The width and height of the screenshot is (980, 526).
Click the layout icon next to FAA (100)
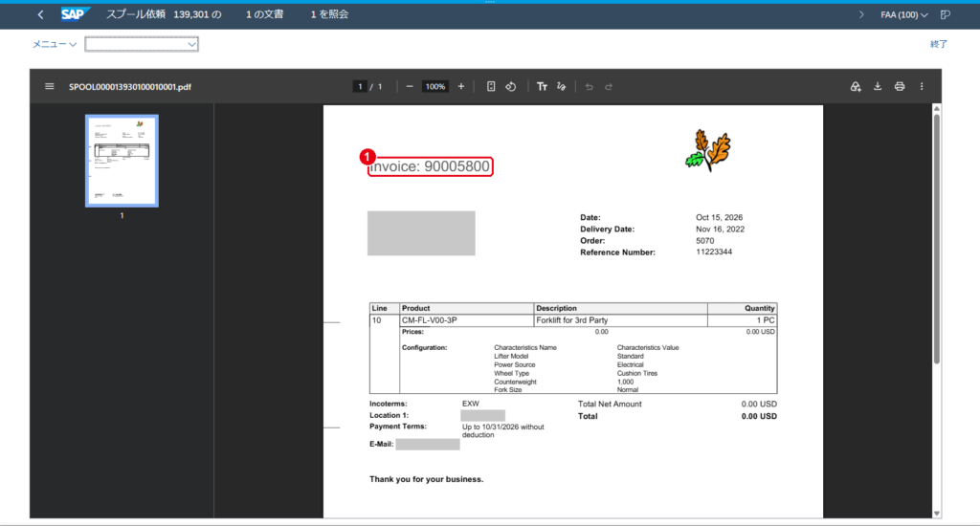[945, 14]
